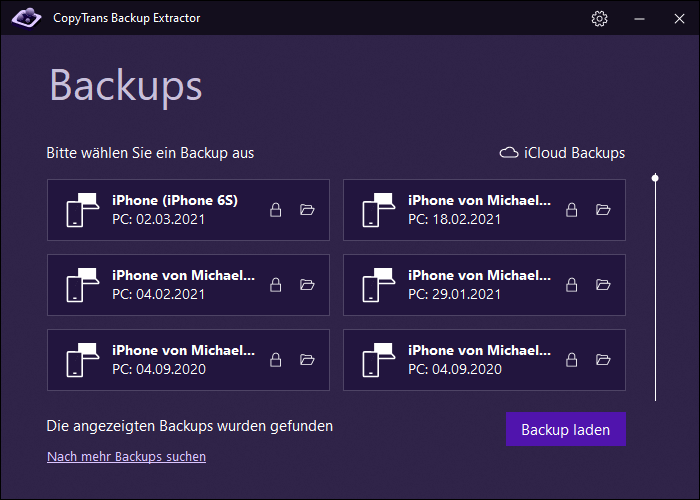
Task: Click the CopyTrans Backup Extractor logo
Action: [x=26, y=18]
